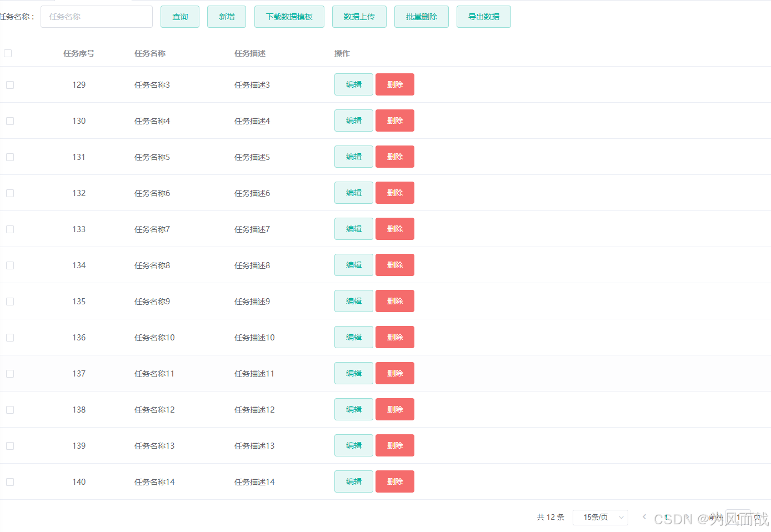Viewport: 771px width, 532px height.
Task: Click the 任务名称 search input field
Action: tap(96, 17)
